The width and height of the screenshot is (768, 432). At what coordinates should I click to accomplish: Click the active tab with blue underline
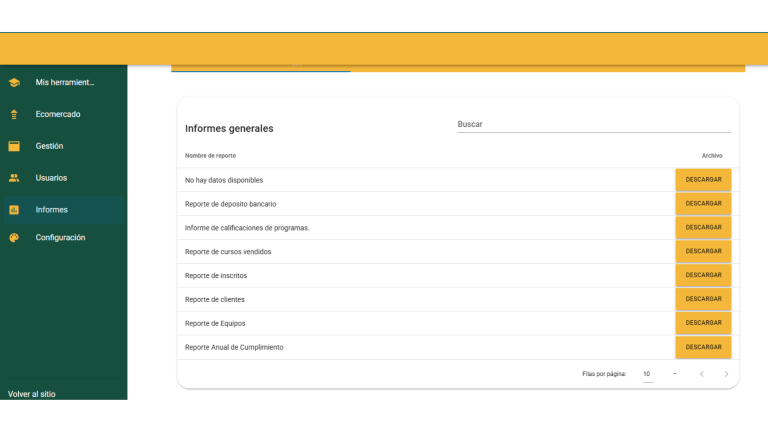pyautogui.click(x=261, y=68)
